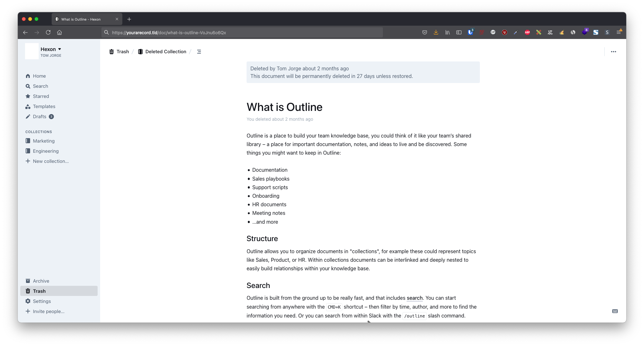Viewport: 644px width, 346px height.
Task: Select the What is Outline browser tab
Action: pos(87,19)
